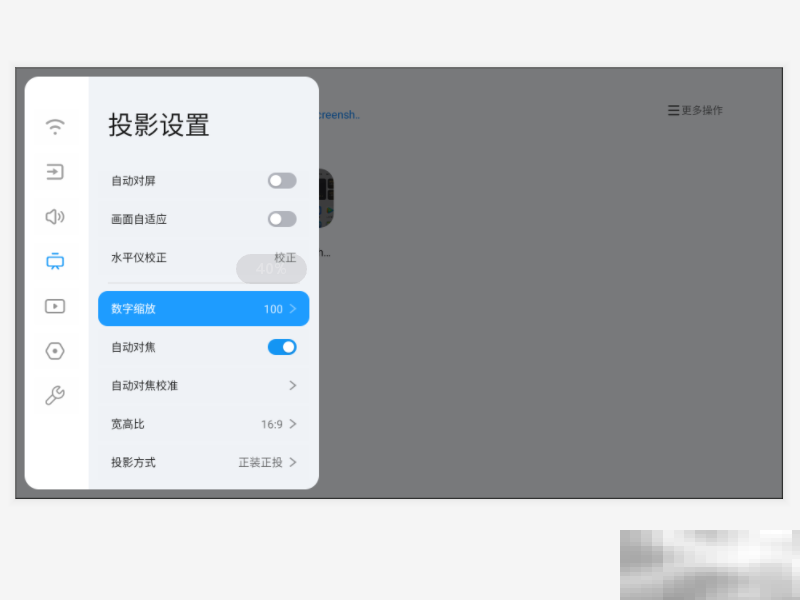Select the highlighted projector settings icon
Image resolution: width=800 pixels, height=600 pixels.
(x=55, y=261)
